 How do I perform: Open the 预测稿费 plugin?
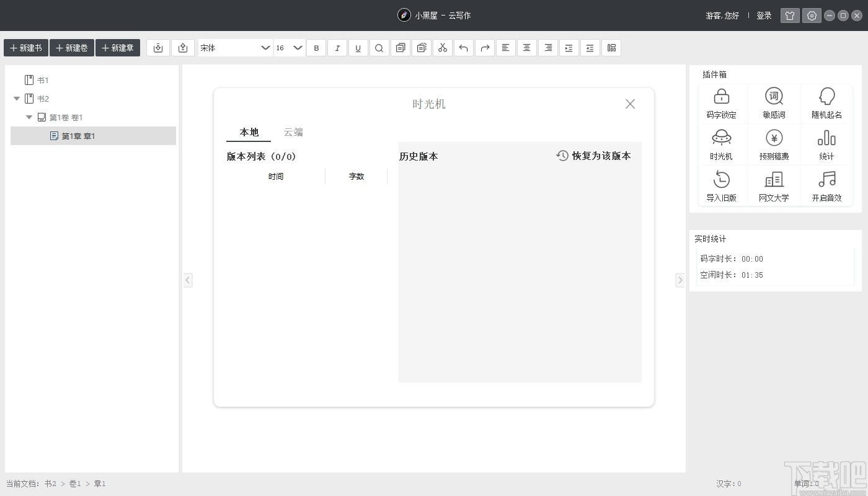pos(774,144)
